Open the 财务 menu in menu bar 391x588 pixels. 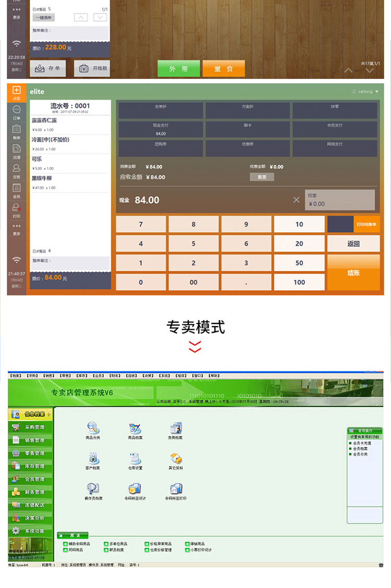(114, 376)
